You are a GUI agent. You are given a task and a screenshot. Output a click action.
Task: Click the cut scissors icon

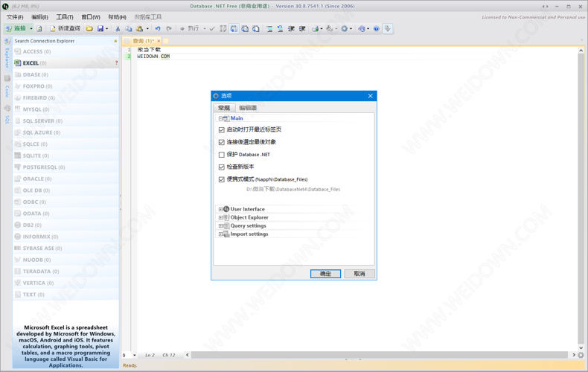(118, 28)
